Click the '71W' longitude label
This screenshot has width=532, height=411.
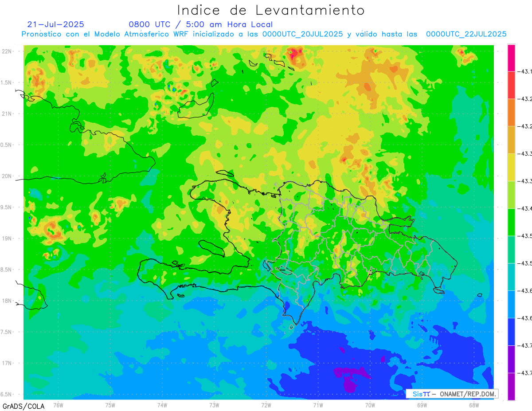point(318,405)
